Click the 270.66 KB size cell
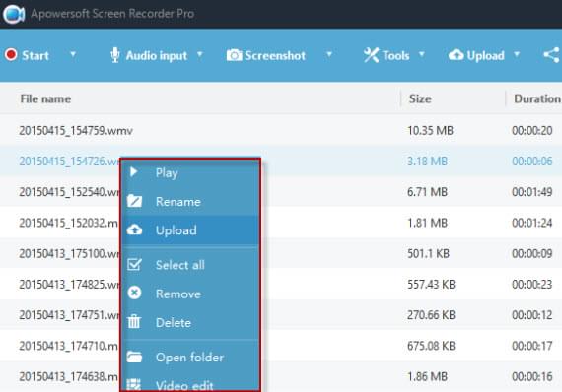Screen dimensions: 562x392 (x=431, y=315)
